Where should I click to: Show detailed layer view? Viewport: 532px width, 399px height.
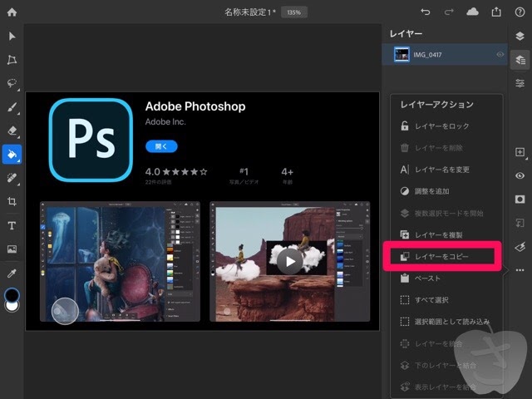(520, 60)
